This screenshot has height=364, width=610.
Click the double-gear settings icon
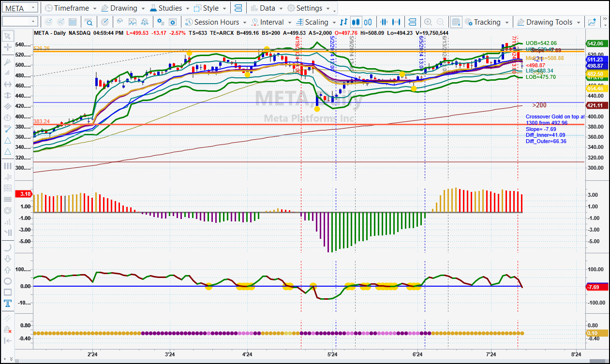[x=161, y=22]
